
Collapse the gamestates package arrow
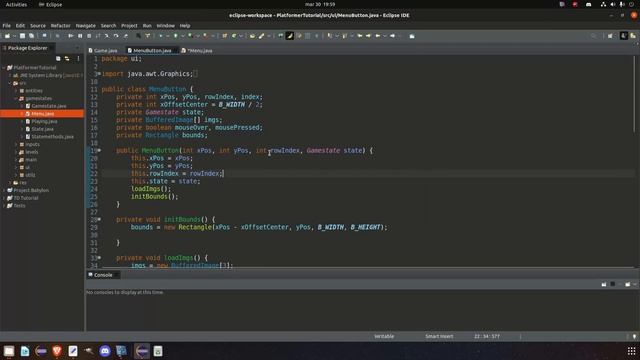point(16,98)
